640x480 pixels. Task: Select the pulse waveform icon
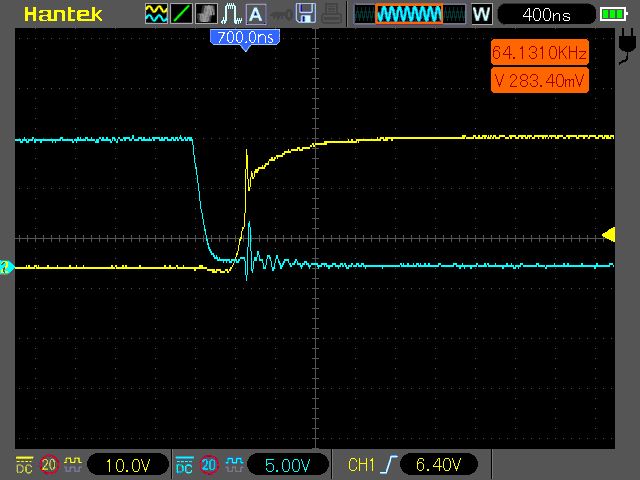click(x=231, y=14)
